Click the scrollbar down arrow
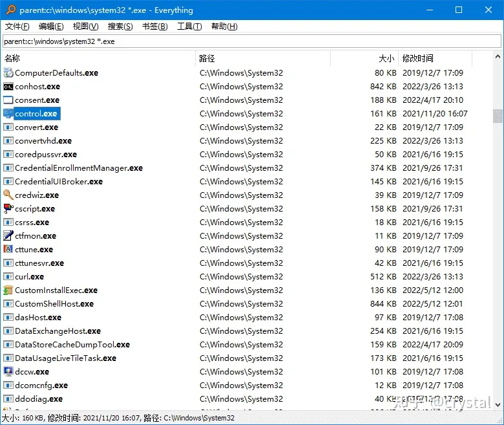The image size is (504, 425). pyautogui.click(x=498, y=404)
